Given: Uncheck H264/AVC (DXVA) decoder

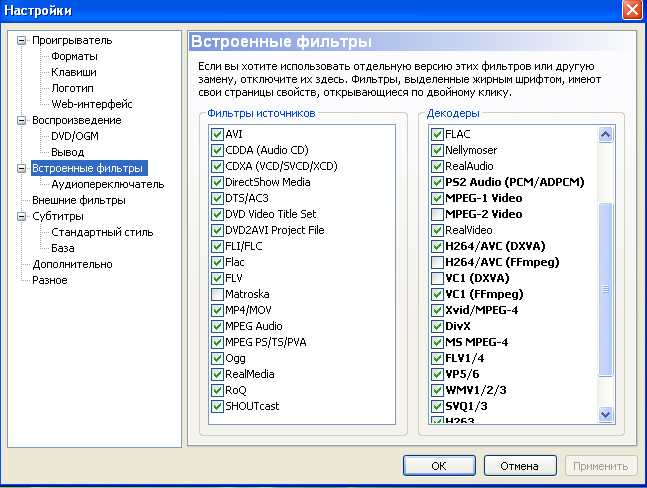Looking at the screenshot, I should (437, 246).
